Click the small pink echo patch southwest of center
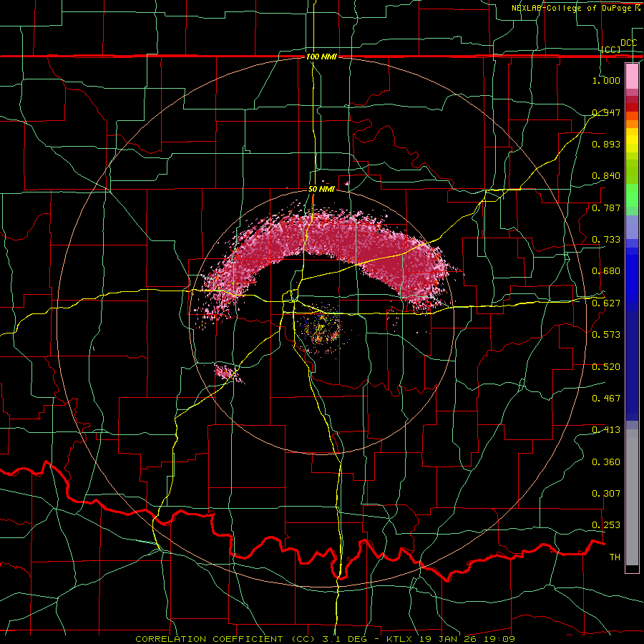 (228, 373)
